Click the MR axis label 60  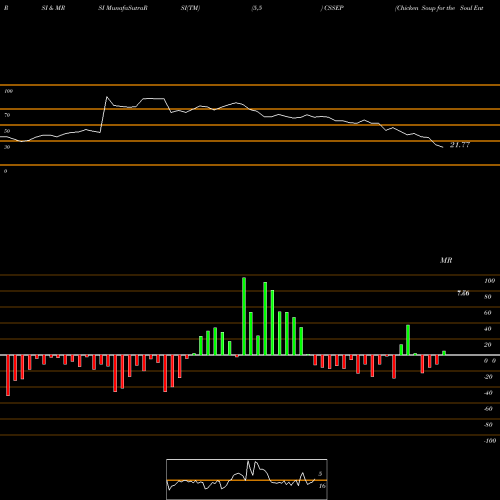[x=488, y=313]
